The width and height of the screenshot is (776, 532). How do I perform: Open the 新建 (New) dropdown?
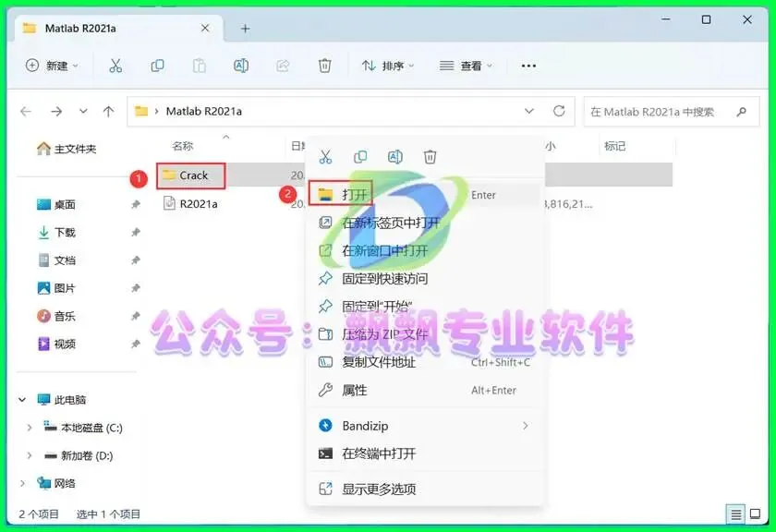(52, 66)
